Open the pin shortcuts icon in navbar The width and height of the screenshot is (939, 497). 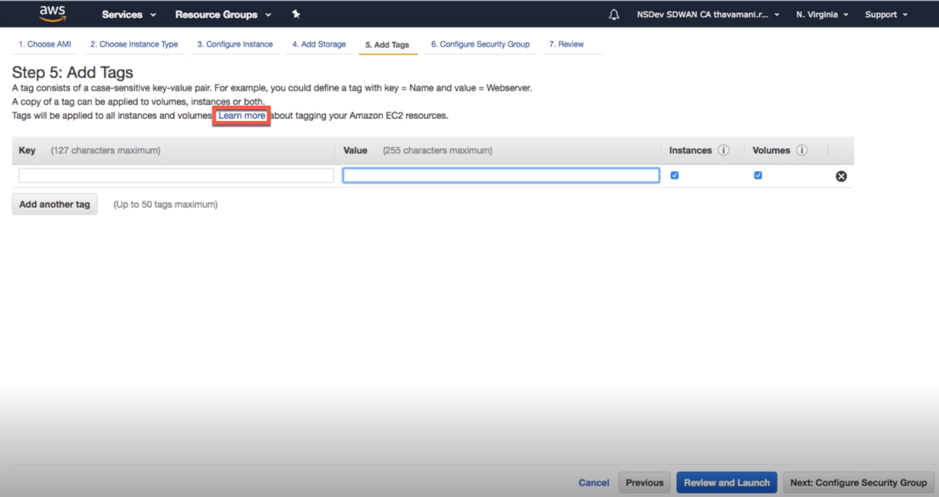coord(296,14)
